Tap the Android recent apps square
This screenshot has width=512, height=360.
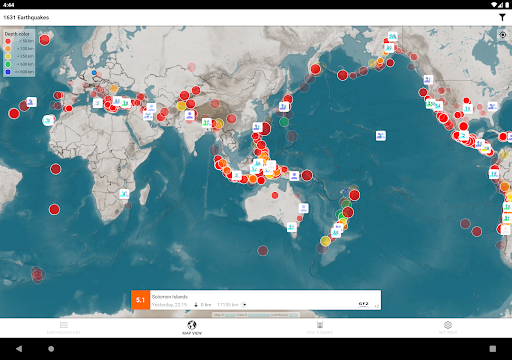tap(493, 349)
